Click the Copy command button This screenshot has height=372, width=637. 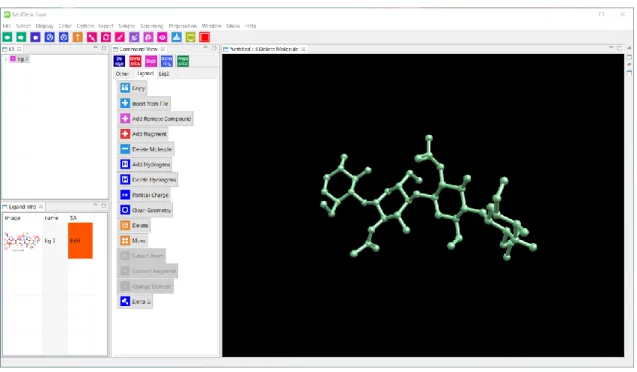pyautogui.click(x=132, y=88)
